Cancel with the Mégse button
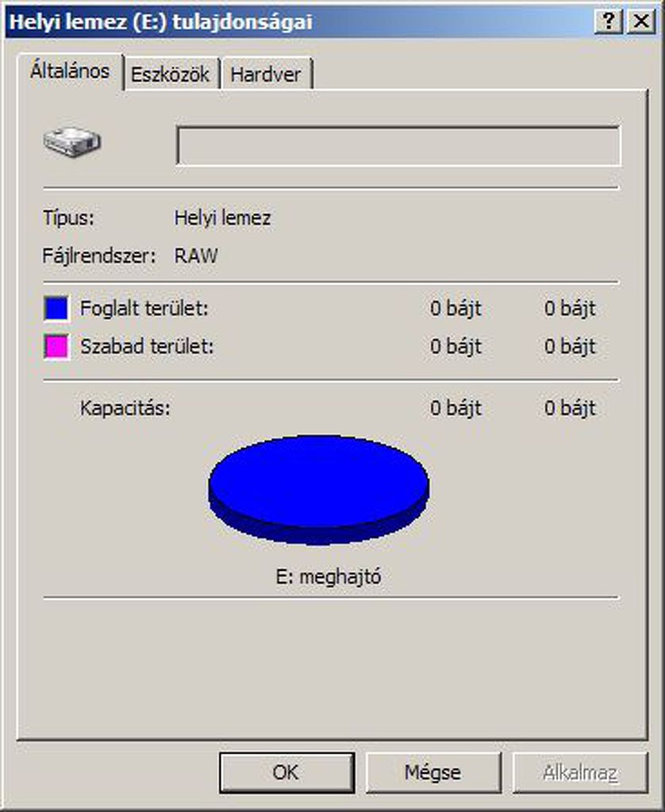 433,772
